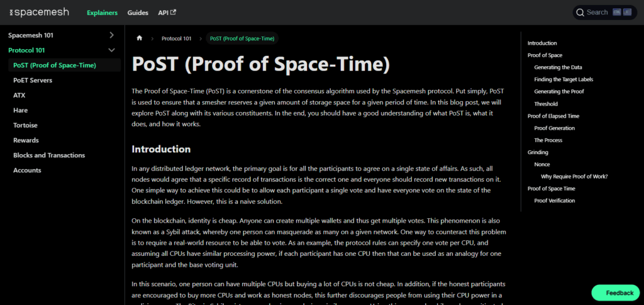
Task: Jump to Introduction in table of contents
Action: coord(542,43)
